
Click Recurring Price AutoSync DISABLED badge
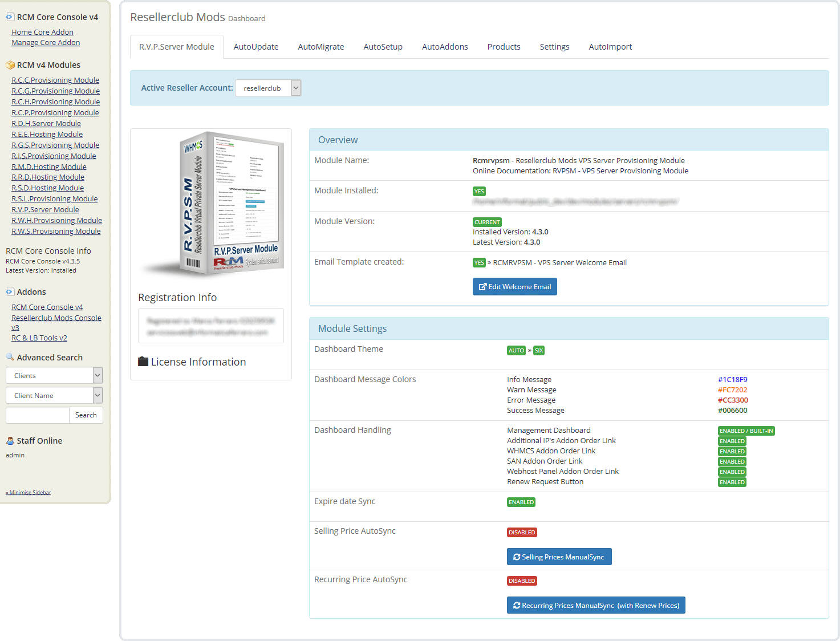click(x=522, y=581)
